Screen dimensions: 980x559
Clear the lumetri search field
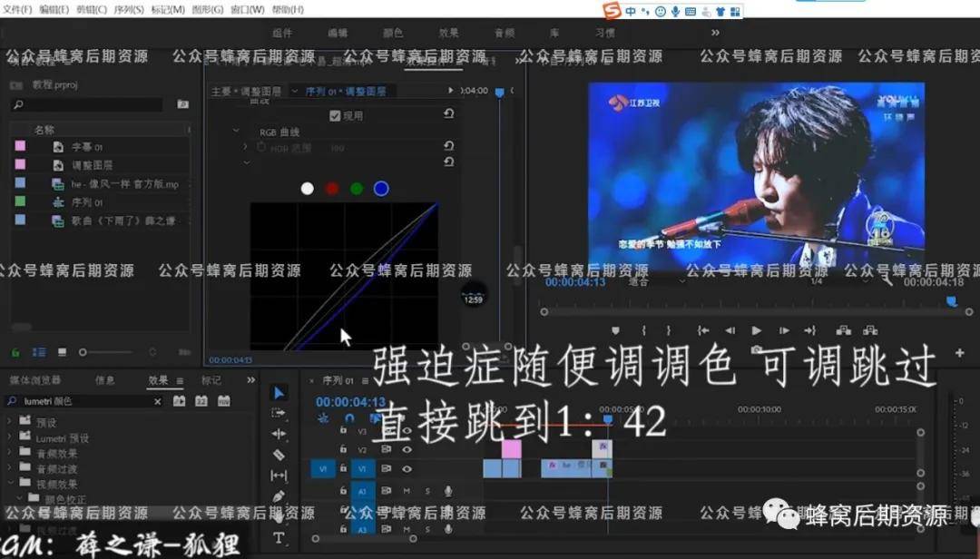pos(157,401)
